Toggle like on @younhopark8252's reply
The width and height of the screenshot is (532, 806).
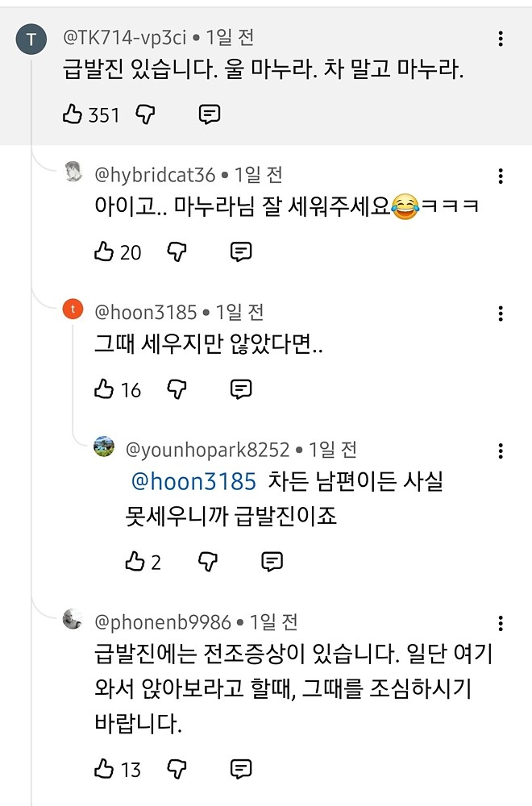136,561
